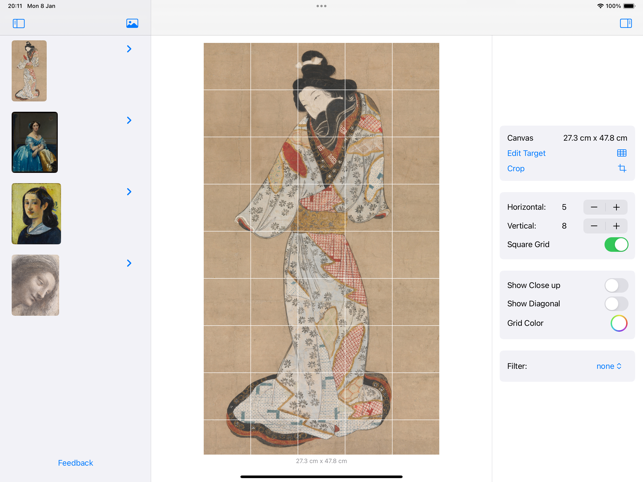
Task: Tap the canvas size 27.3 cm x 47.8 cm value
Action: [595, 138]
